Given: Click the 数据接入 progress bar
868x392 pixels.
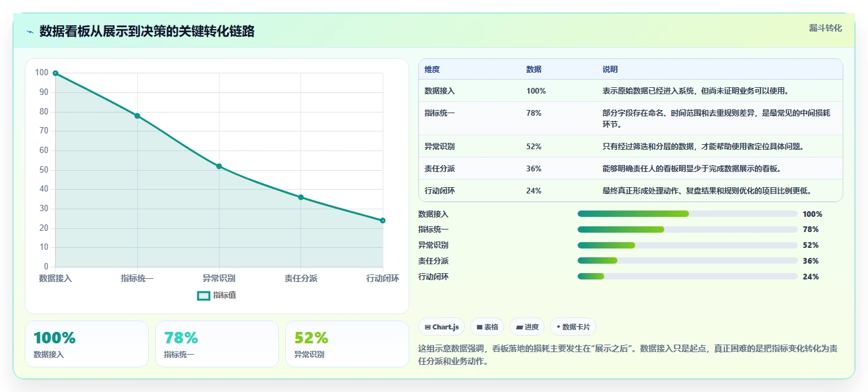Looking at the screenshot, I should [x=688, y=214].
